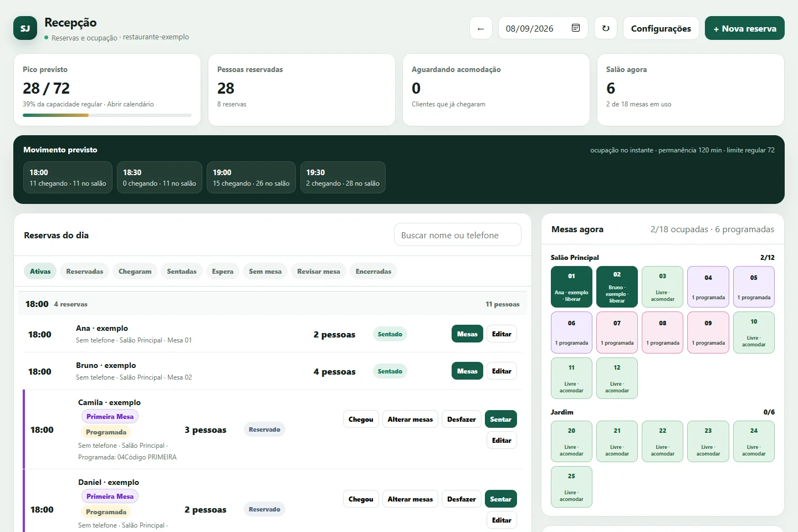Image resolution: width=798 pixels, height=532 pixels.
Task: Select the Encerradas filter tab
Action: [374, 272]
